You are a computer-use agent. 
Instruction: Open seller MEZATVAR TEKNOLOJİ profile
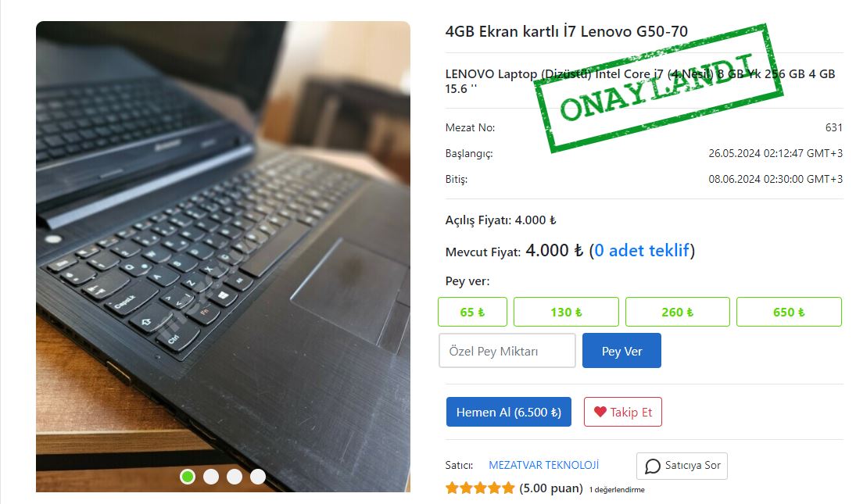[x=544, y=465]
